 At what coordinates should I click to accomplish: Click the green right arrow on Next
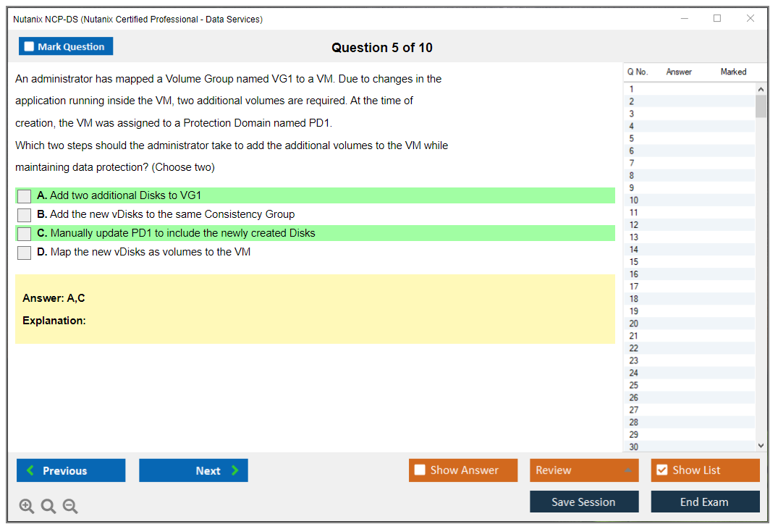tap(235, 470)
